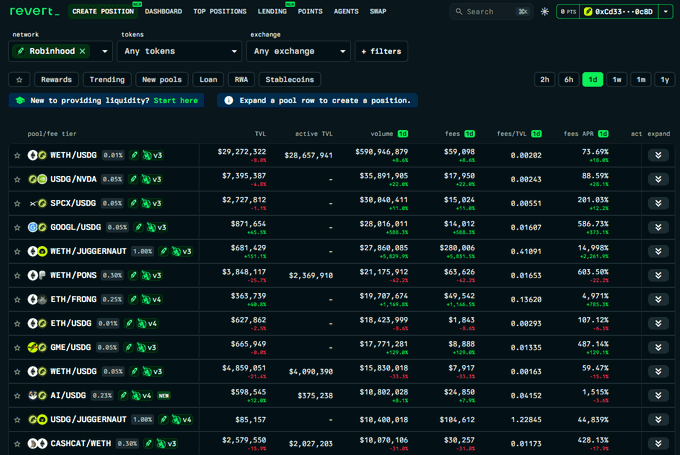This screenshot has width=680, height=455.
Task: Click the wallet avatar icon beside 0xCd33
Action: pyautogui.click(x=588, y=12)
